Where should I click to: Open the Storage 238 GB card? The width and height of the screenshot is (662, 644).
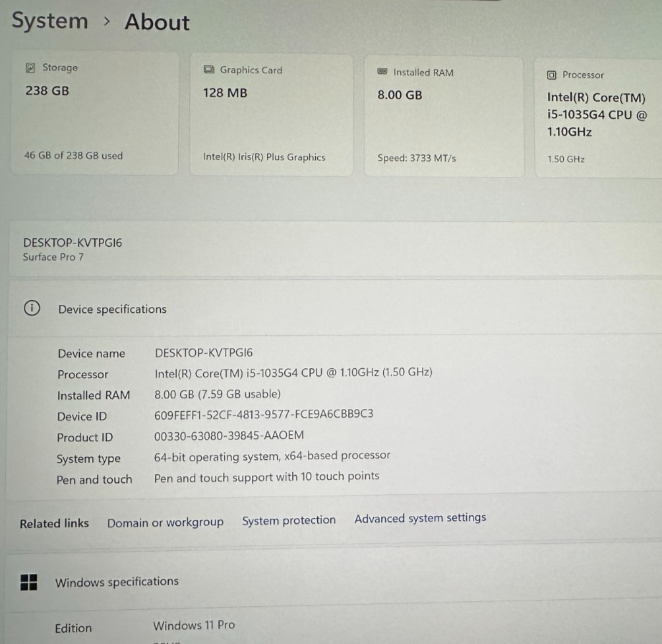coord(94,113)
